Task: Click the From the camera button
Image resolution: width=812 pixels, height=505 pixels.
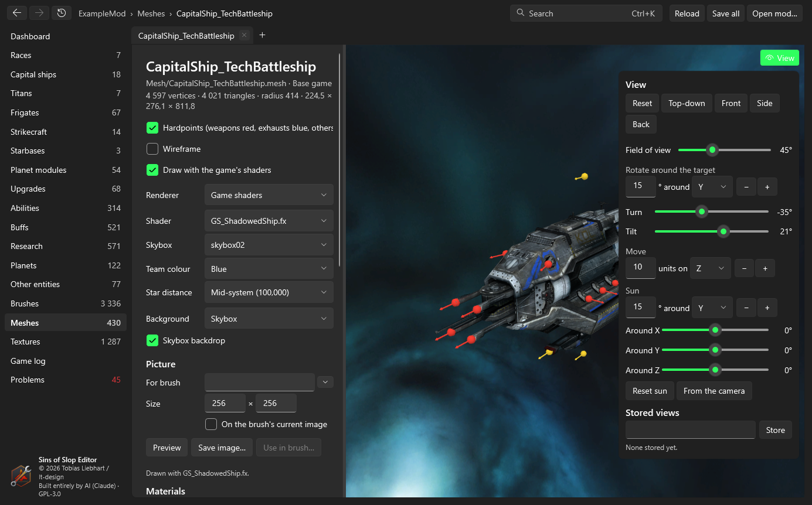Action: click(x=714, y=391)
